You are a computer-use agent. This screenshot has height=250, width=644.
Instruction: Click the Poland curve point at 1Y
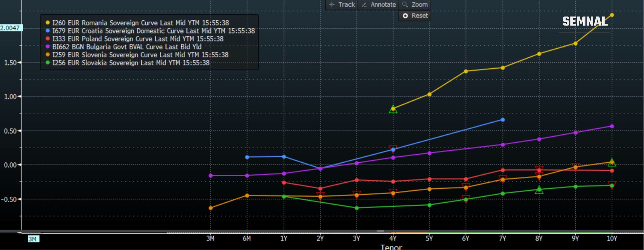tap(284, 183)
